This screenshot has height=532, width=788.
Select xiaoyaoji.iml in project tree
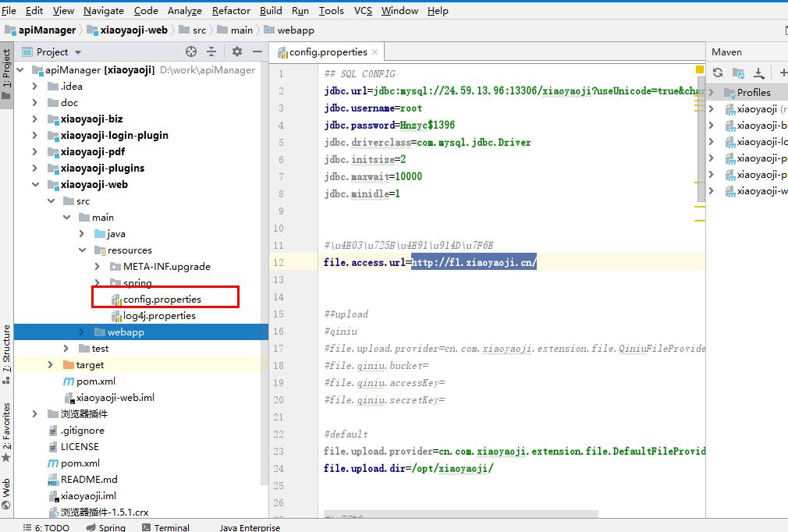point(88,496)
